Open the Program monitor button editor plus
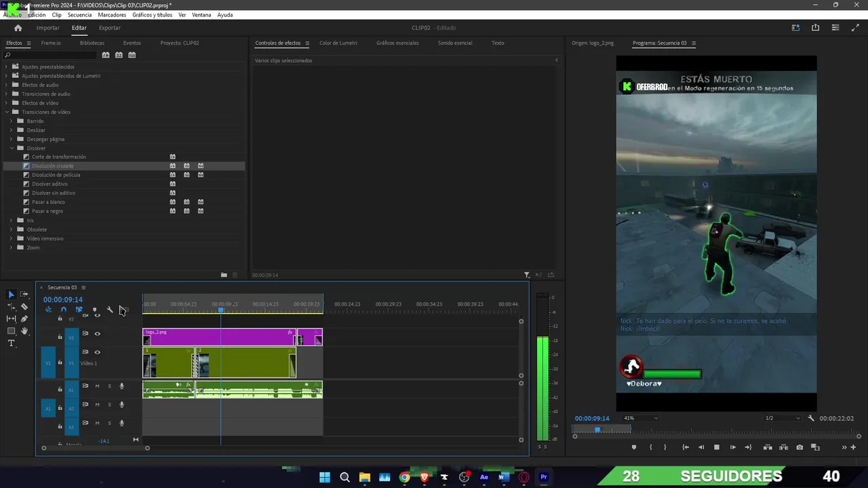This screenshot has width=868, height=488. click(853, 447)
